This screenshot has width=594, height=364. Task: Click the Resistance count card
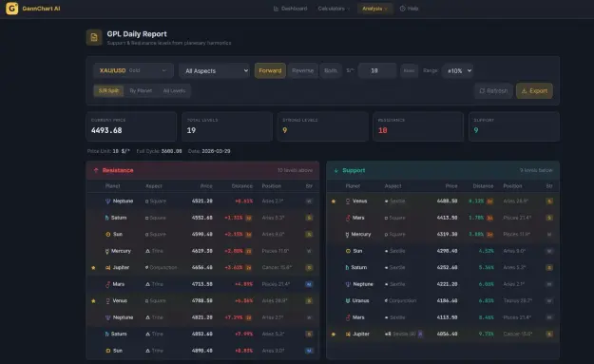click(418, 126)
